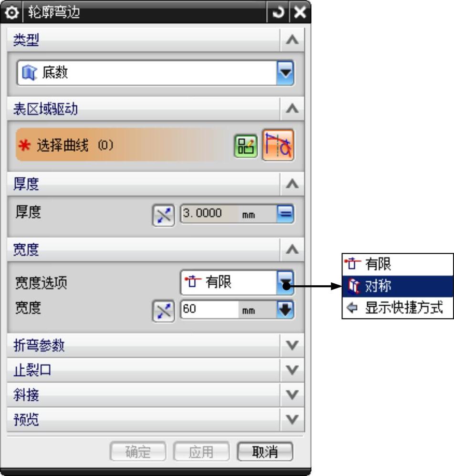This screenshot has width=454, height=476.
Task: Click the 取消 button
Action: tap(265, 452)
